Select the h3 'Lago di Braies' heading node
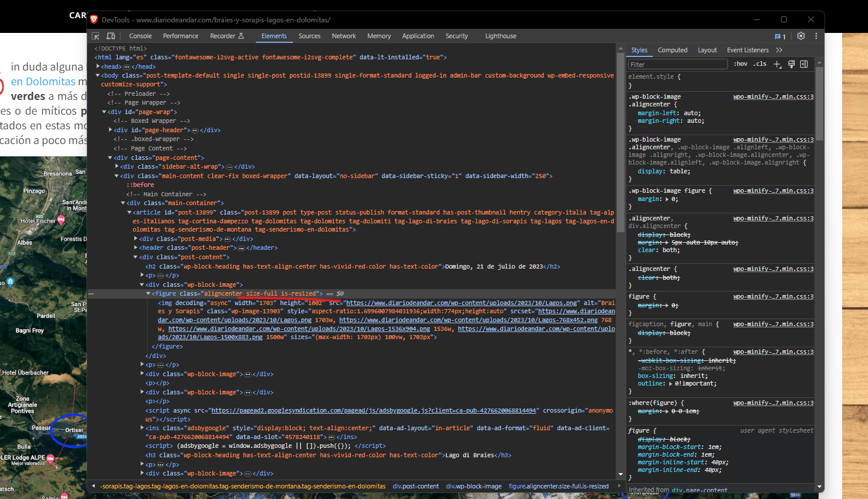The width and height of the screenshot is (868, 499). (x=329, y=455)
